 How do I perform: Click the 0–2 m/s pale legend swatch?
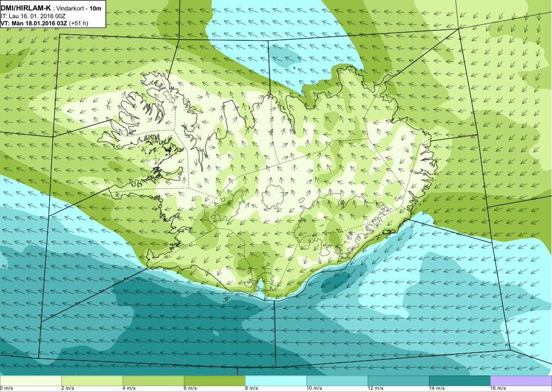click(x=31, y=381)
